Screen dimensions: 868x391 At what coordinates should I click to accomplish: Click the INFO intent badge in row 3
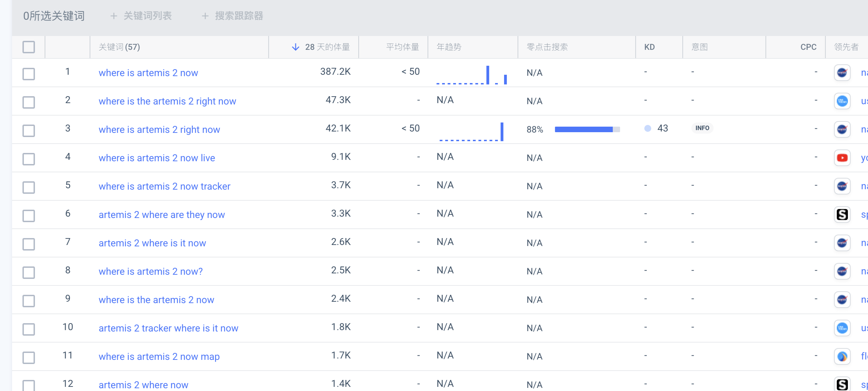(x=702, y=128)
